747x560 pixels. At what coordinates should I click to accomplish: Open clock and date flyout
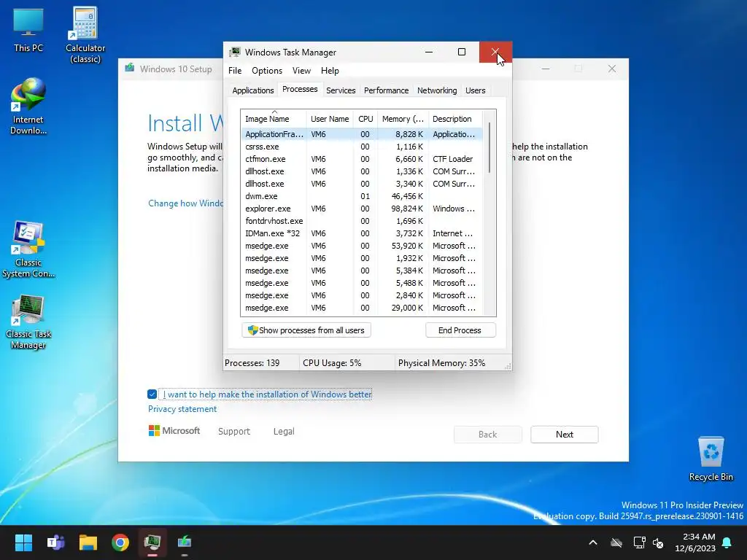695,542
